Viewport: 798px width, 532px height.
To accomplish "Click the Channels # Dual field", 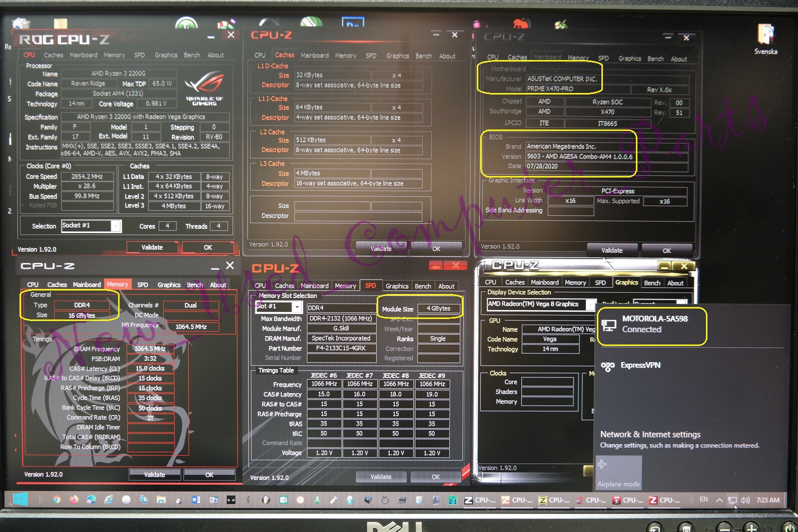I will [x=191, y=305].
